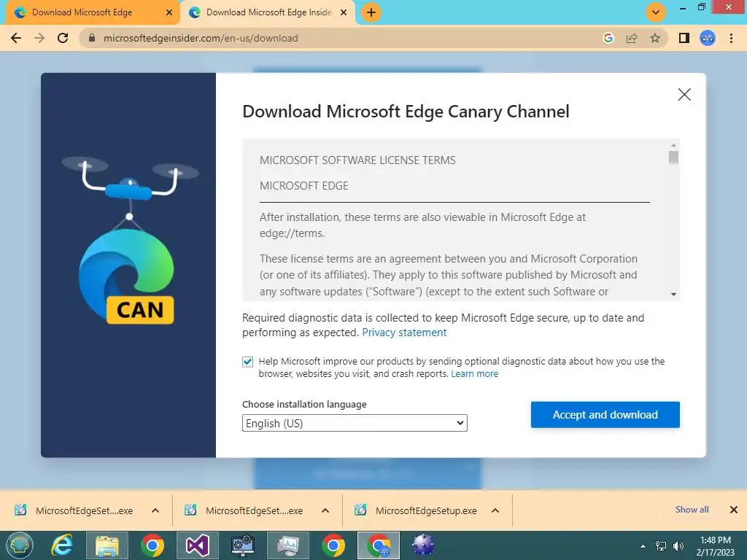The height and width of the screenshot is (560, 747).
Task: Click the volume speaker tray icon
Action: (x=678, y=546)
